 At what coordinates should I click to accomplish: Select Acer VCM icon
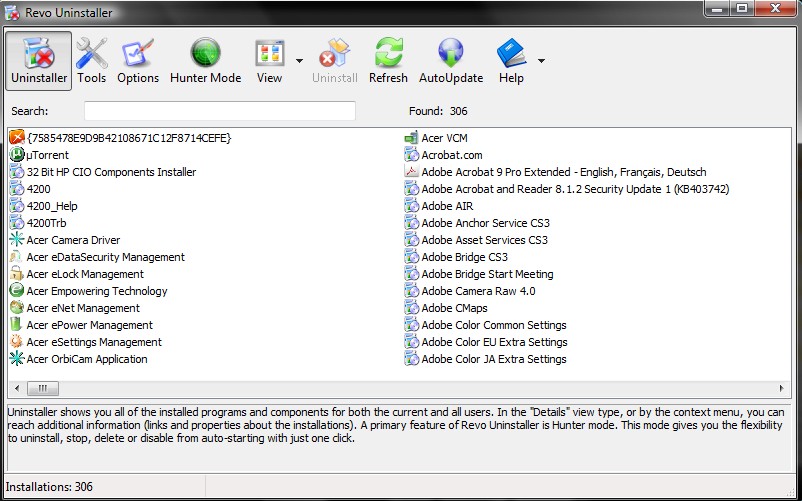point(412,138)
